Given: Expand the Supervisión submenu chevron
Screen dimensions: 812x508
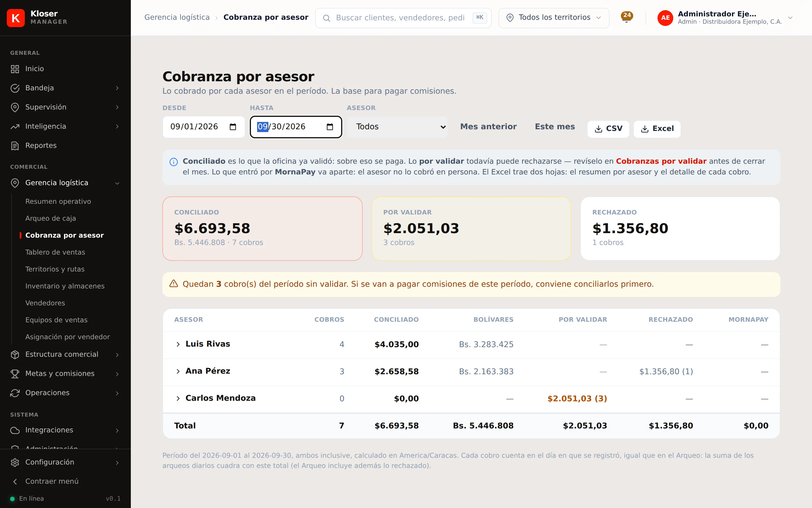Looking at the screenshot, I should point(117,107).
